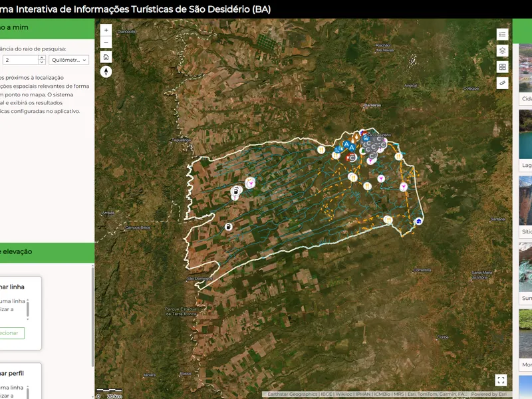Open the 'Mor' river photo thumbnail
Viewport: 532px width, 399px height.
pos(525,334)
